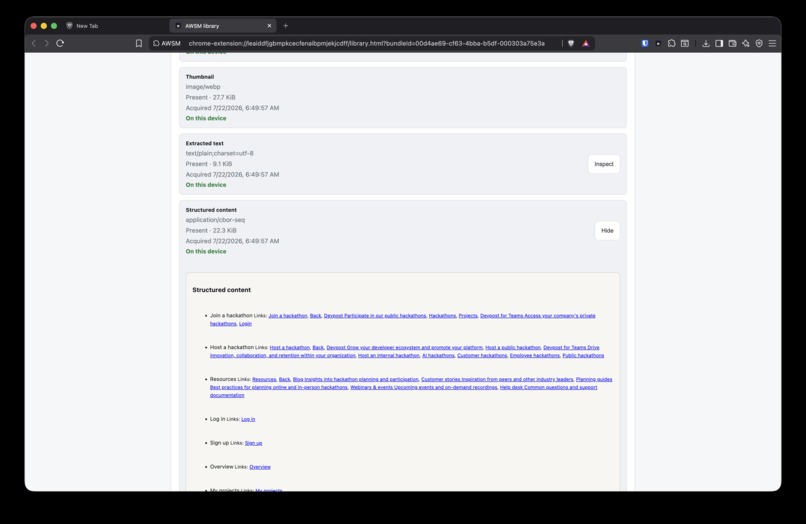This screenshot has width=806, height=524.
Task: Open the Brave VPN shield icon
Action: point(759,43)
